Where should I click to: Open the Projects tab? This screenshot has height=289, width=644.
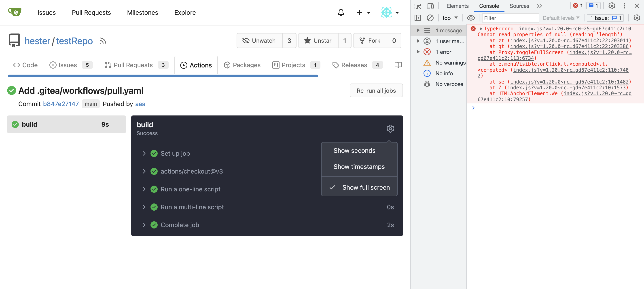296,65
